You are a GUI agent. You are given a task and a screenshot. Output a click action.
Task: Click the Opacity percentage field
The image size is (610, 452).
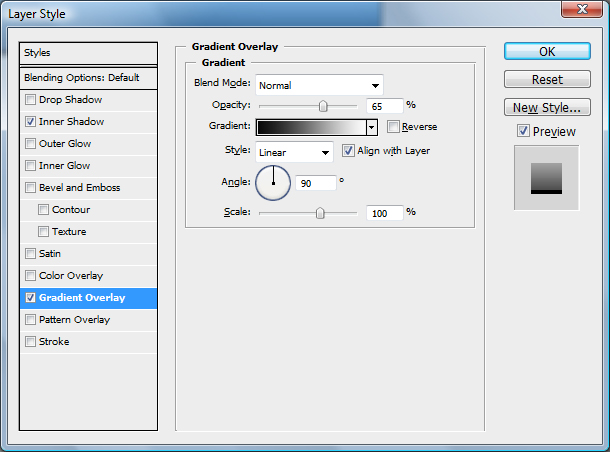(384, 105)
